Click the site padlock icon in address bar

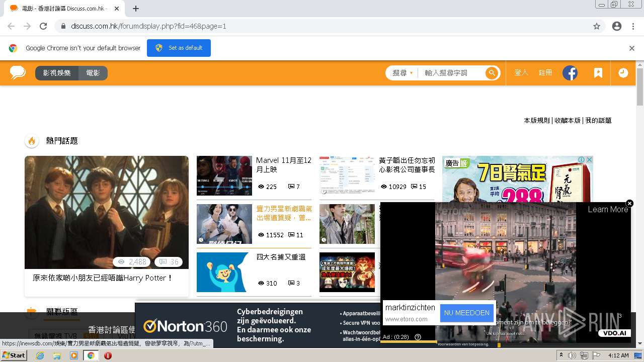[63, 26]
